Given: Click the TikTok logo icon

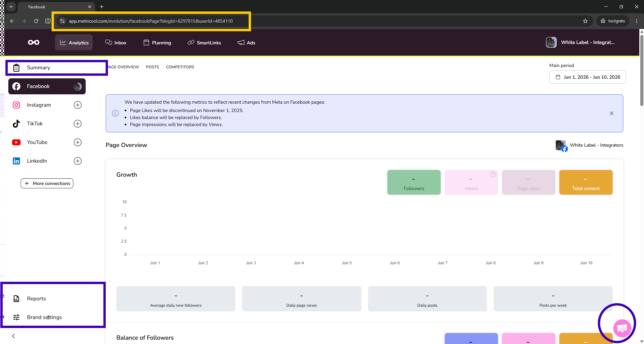Looking at the screenshot, I should (16, 124).
